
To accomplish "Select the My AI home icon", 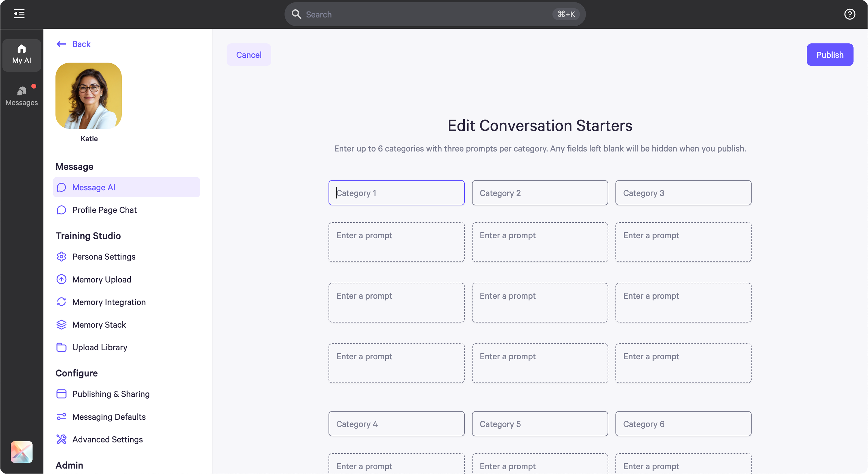I will (21, 55).
